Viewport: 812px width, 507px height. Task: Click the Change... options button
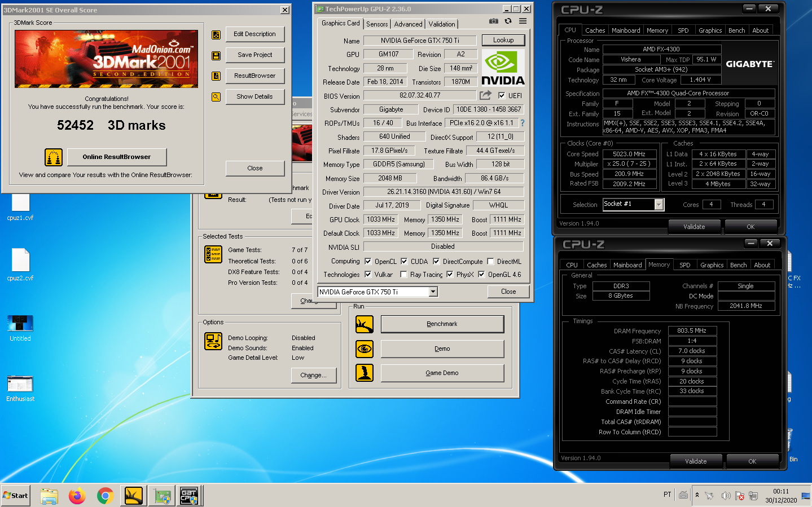click(314, 375)
